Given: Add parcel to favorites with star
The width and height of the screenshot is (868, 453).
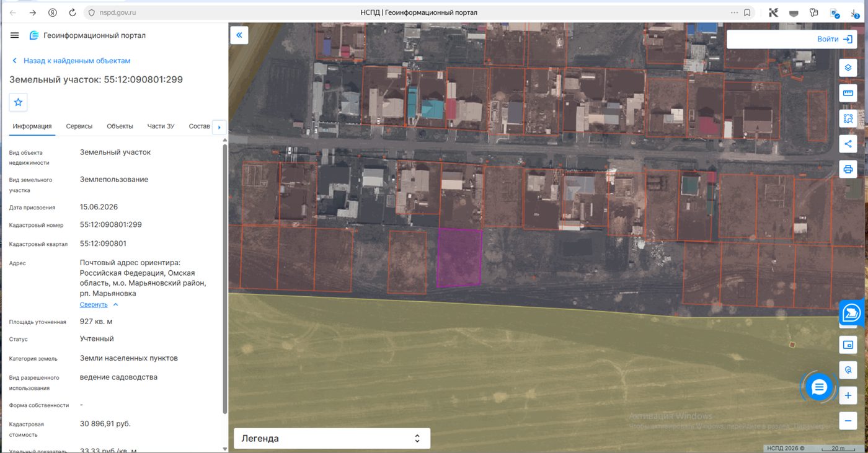Looking at the screenshot, I should [x=18, y=102].
